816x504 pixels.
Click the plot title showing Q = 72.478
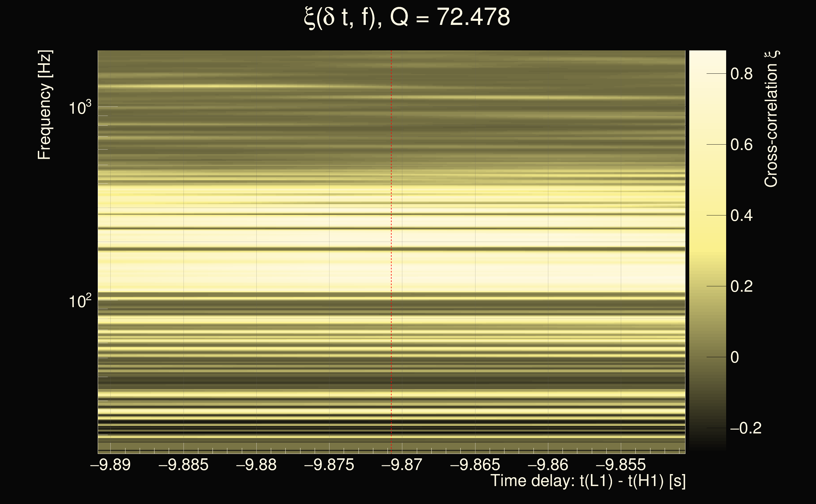pyautogui.click(x=407, y=17)
